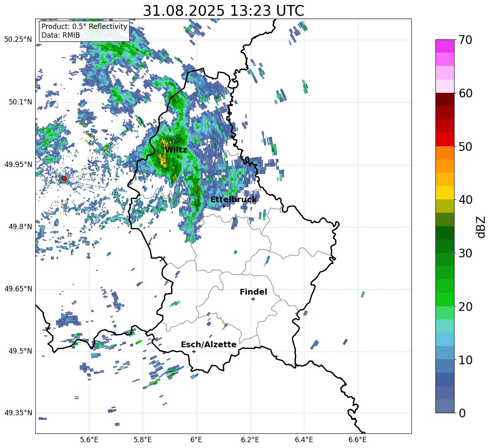Click the 40 tick on the colorbar
The height and width of the screenshot is (448, 491).
[x=465, y=200]
